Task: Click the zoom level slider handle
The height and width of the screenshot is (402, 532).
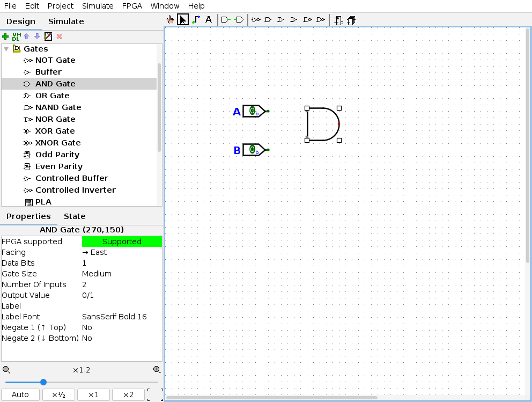Action: (x=43, y=382)
